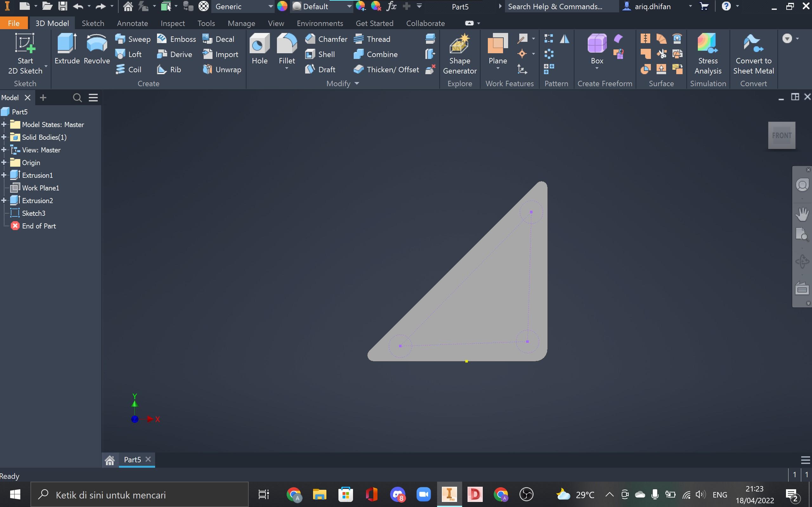Screen dimensions: 812x507
Task: Expand the Extrusion1 tree node
Action: click(4, 175)
